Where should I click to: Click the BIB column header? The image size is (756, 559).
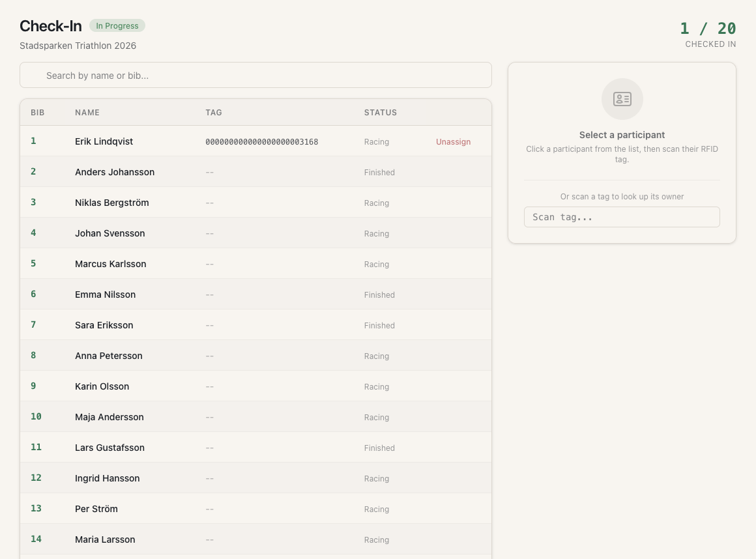coord(38,112)
